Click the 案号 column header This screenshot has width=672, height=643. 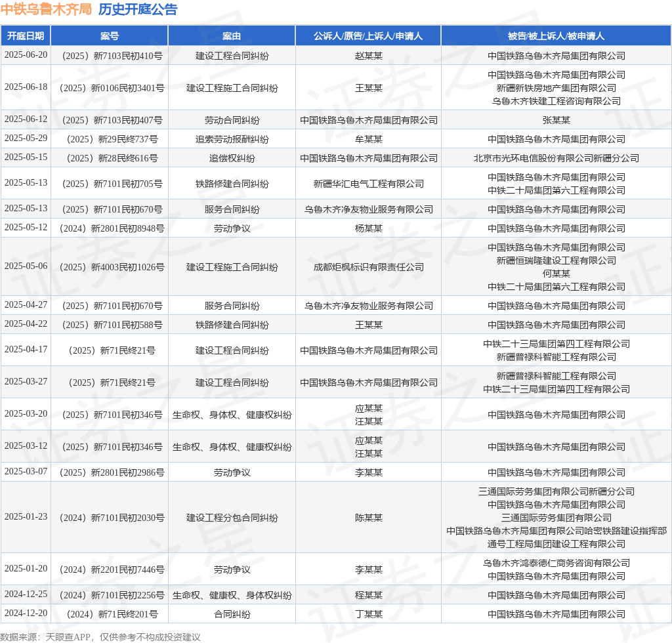110,36
